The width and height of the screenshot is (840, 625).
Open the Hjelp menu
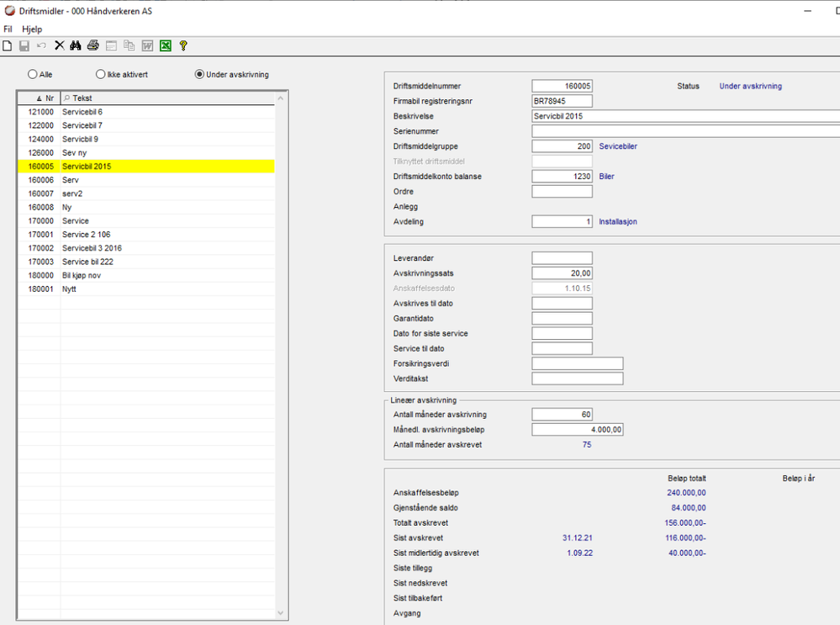32,29
